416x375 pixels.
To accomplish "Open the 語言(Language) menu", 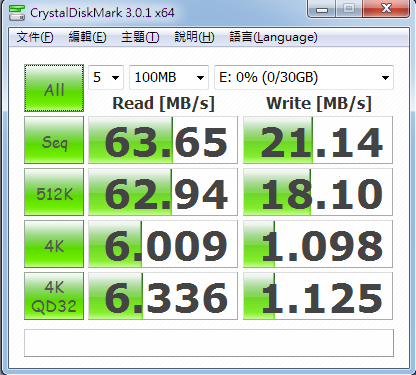I will point(273,37).
